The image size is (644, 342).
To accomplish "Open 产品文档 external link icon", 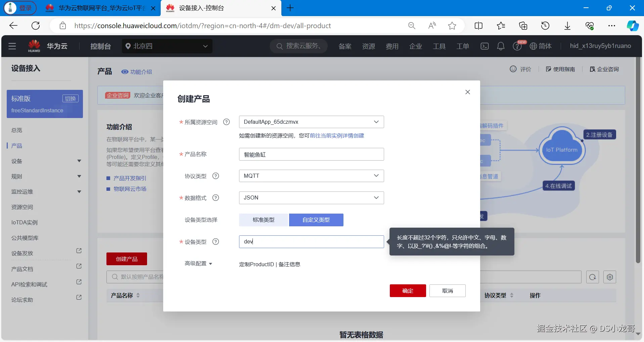I will (x=79, y=266).
